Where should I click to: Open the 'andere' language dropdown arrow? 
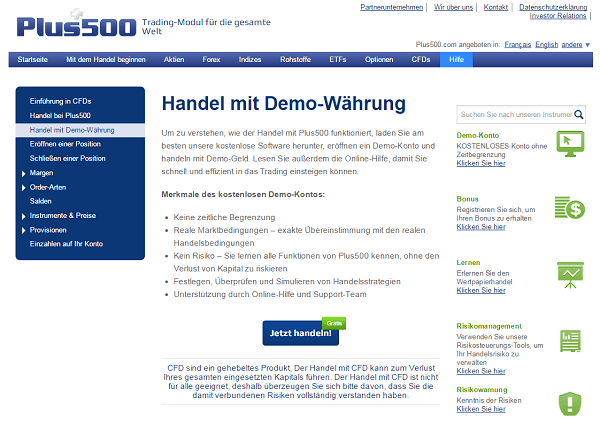tap(587, 45)
